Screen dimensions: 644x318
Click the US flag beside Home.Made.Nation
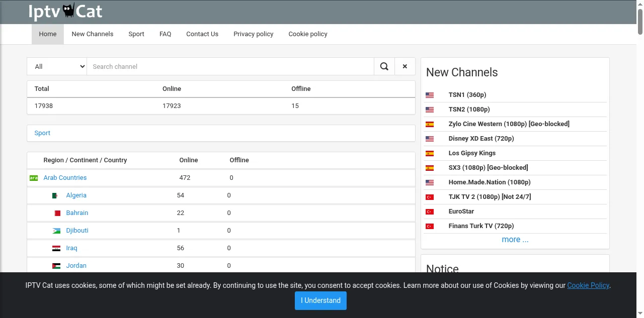click(x=430, y=182)
